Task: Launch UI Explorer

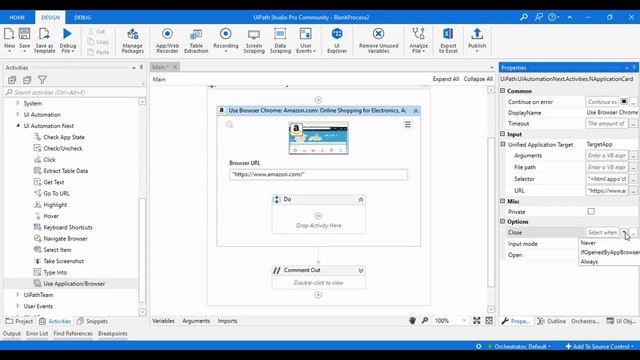Action: point(337,40)
